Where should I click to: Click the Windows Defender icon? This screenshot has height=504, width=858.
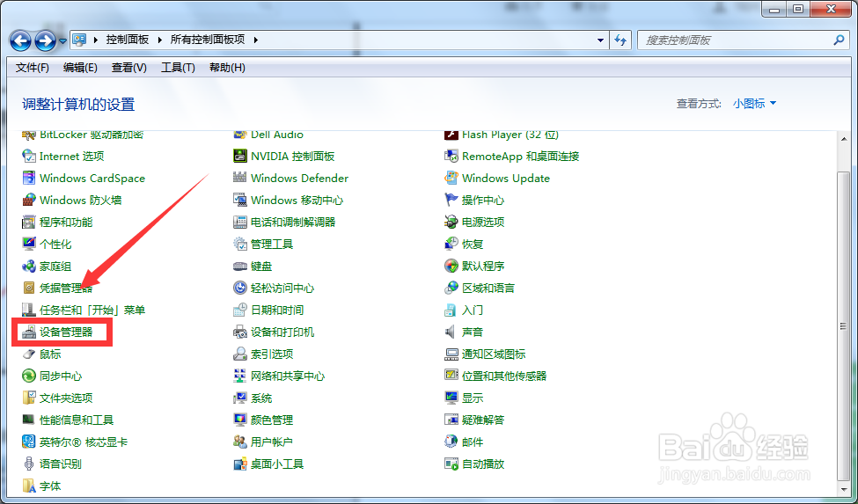(239, 179)
